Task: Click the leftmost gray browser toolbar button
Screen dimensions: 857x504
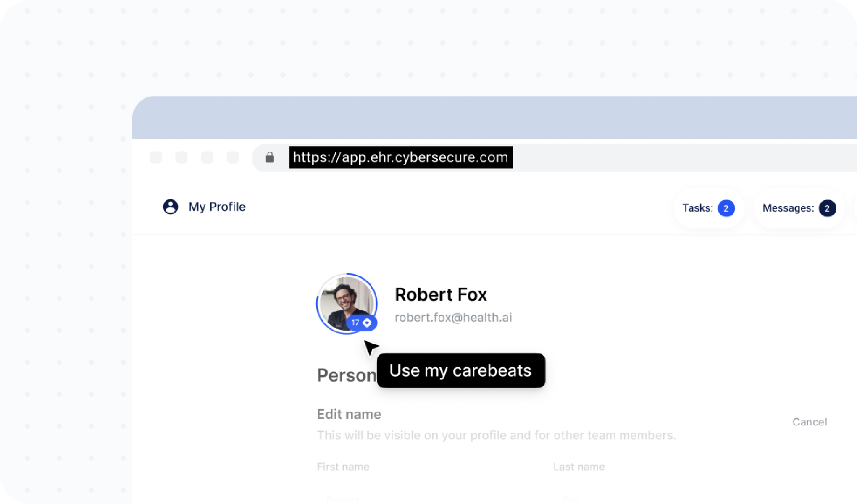Action: (x=156, y=157)
